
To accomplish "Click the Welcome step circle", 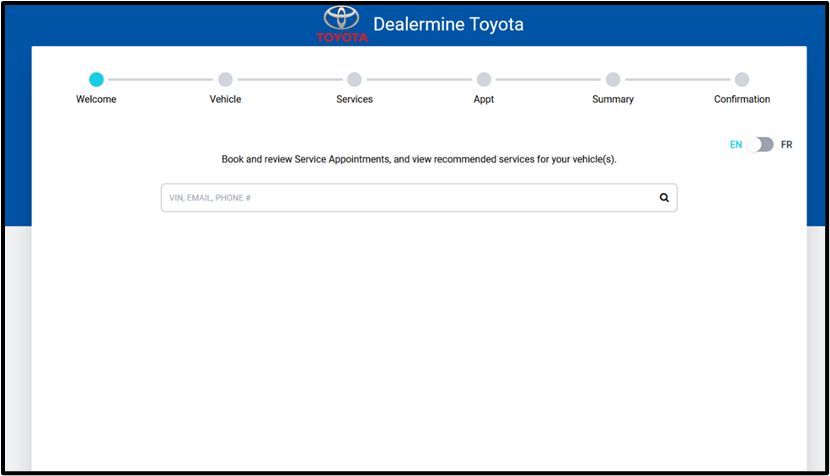I will point(96,79).
